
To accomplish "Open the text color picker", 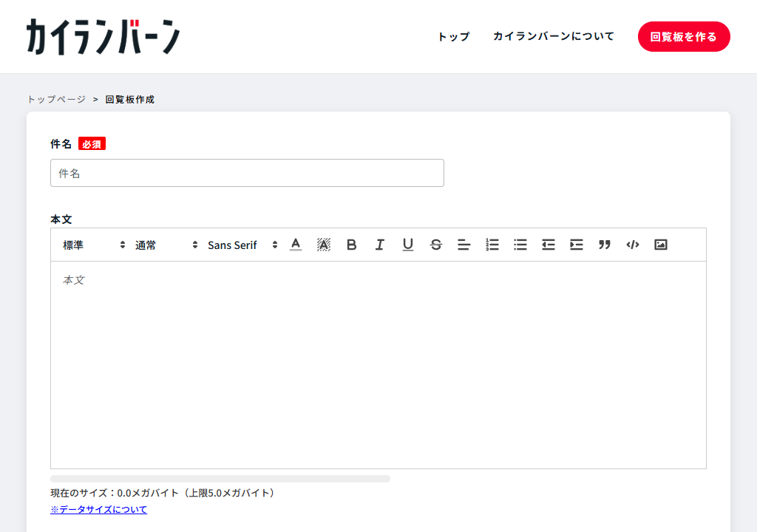I will tap(296, 245).
